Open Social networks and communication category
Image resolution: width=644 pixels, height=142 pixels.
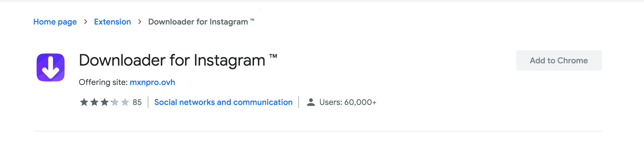(x=223, y=102)
